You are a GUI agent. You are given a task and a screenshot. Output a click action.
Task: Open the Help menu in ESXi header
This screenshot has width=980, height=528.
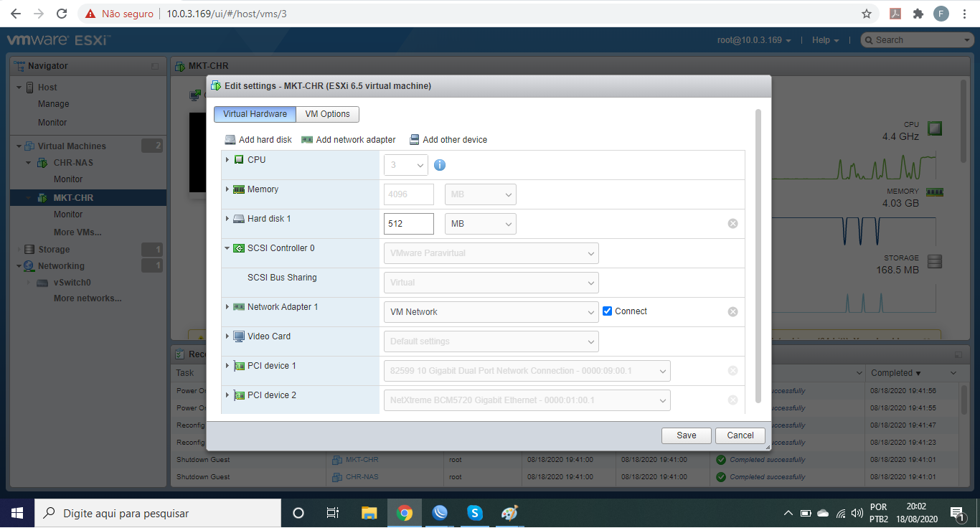coord(826,40)
